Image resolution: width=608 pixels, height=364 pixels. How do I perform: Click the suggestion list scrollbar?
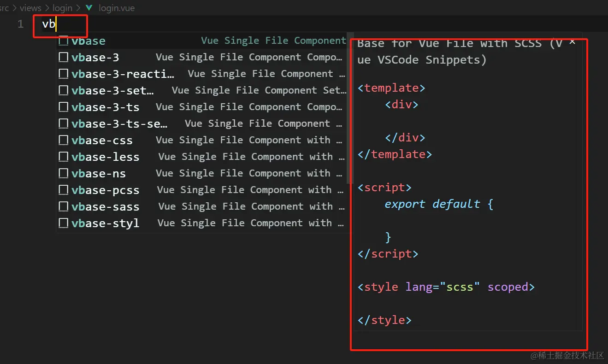[x=351, y=108]
